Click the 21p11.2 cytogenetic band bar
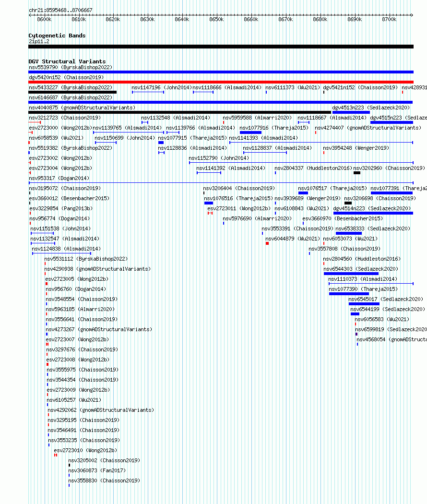Viewport: 427px width, 504px height. (221, 47)
